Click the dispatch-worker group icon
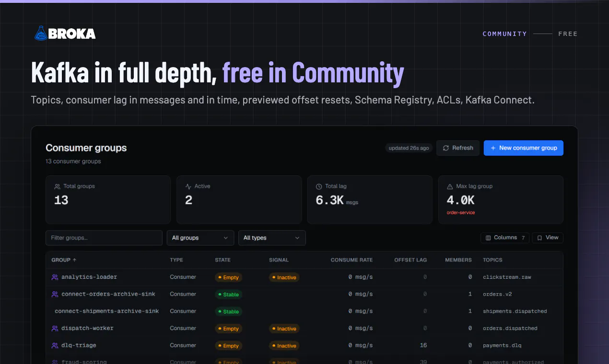The image size is (609, 364). (x=55, y=328)
